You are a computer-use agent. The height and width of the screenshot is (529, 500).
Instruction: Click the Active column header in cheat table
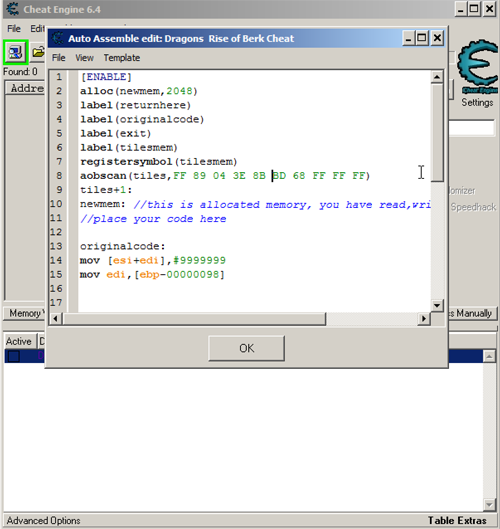coord(19,341)
